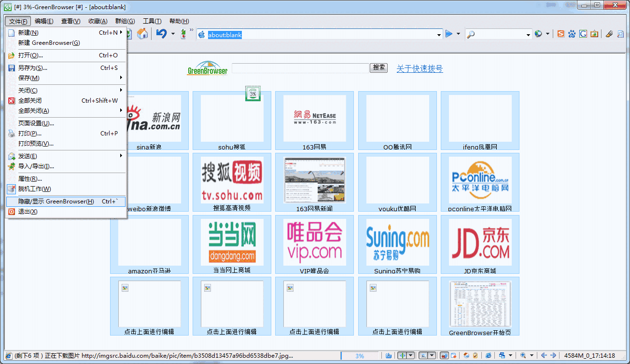The image size is (630, 364).
Task: Click the zoom magnifier icon in status bar
Action: pyautogui.click(x=523, y=356)
